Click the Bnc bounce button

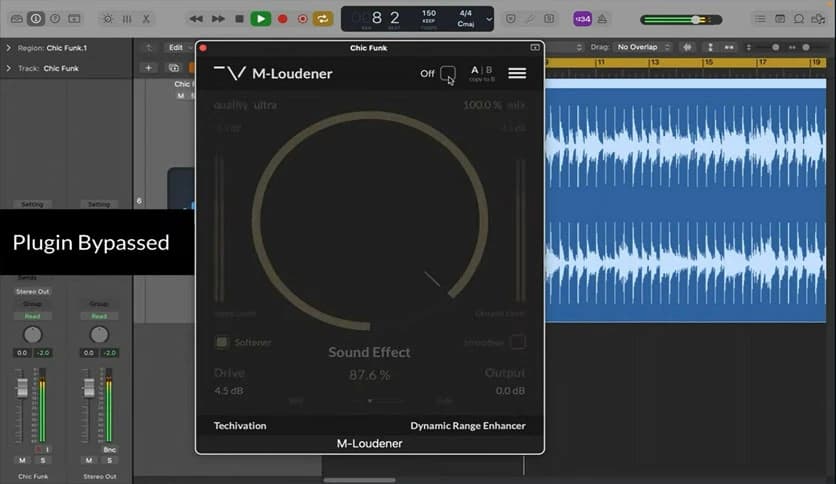coord(110,449)
